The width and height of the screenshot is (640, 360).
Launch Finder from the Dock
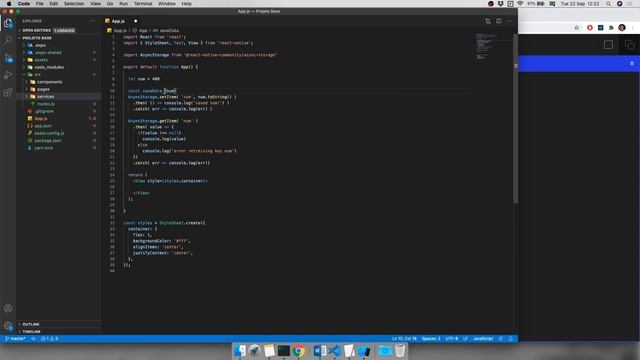coord(240,351)
